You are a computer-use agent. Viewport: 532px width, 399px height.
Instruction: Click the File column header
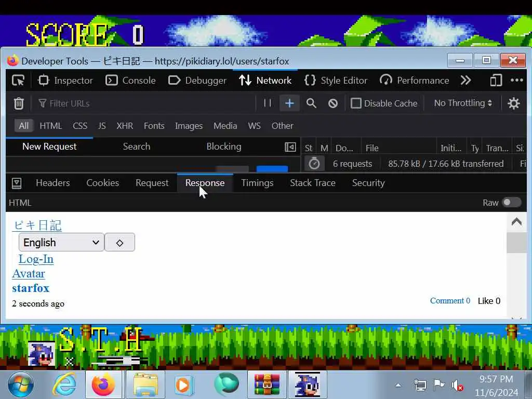398,148
